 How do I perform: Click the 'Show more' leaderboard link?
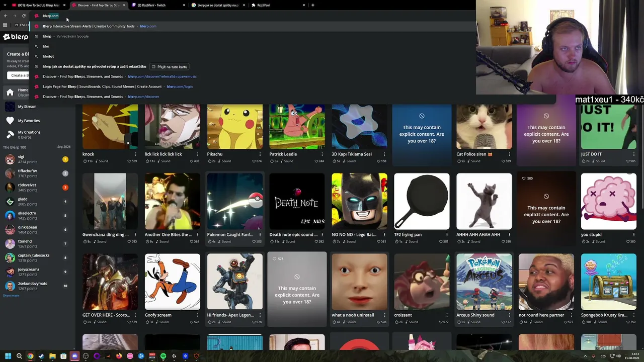point(11,296)
